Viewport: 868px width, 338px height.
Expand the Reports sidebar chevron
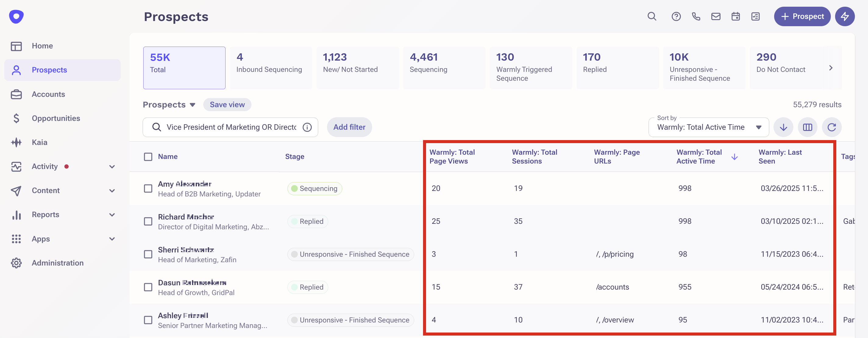pyautogui.click(x=112, y=214)
